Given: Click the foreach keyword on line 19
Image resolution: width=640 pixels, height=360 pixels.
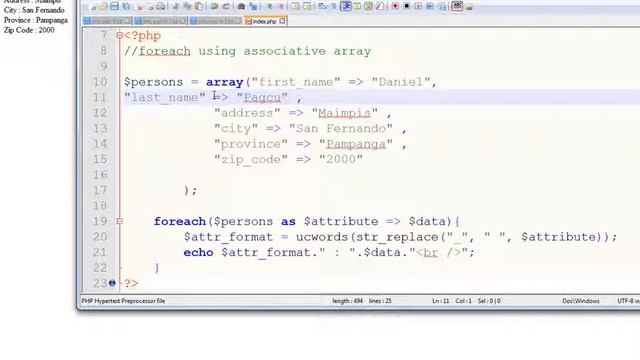Looking at the screenshot, I should tap(180, 222).
